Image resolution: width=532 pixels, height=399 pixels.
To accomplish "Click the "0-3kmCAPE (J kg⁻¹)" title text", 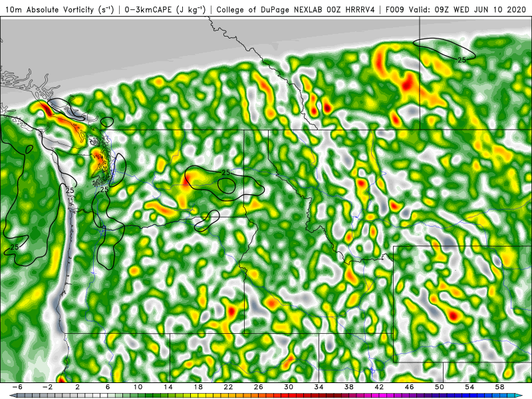I will pos(165,10).
